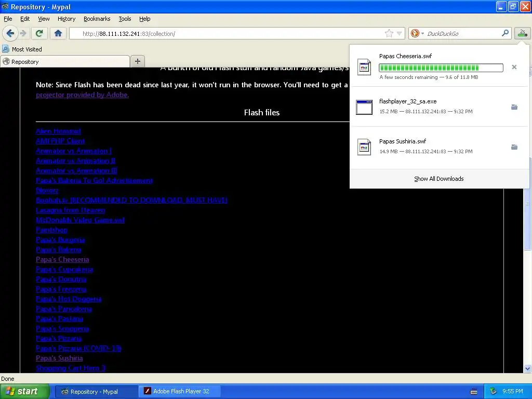The width and height of the screenshot is (532, 399).
Task: Open the Animator vs Animation III link
Action: (x=76, y=170)
